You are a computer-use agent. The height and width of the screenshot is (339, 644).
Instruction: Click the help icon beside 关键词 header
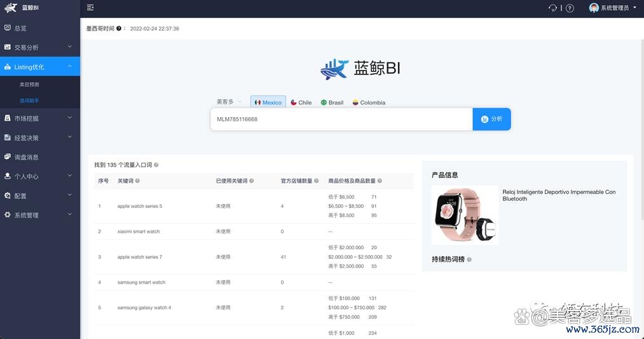[x=137, y=181]
